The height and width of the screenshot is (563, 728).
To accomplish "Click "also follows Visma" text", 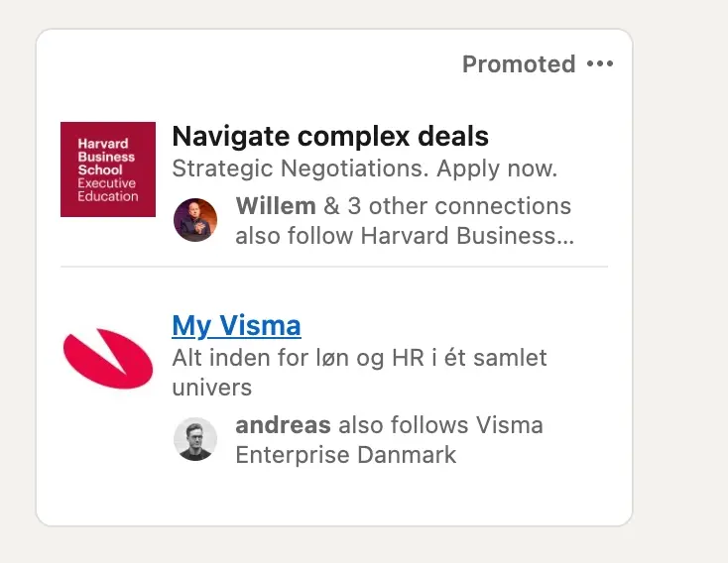I will pos(440,425).
